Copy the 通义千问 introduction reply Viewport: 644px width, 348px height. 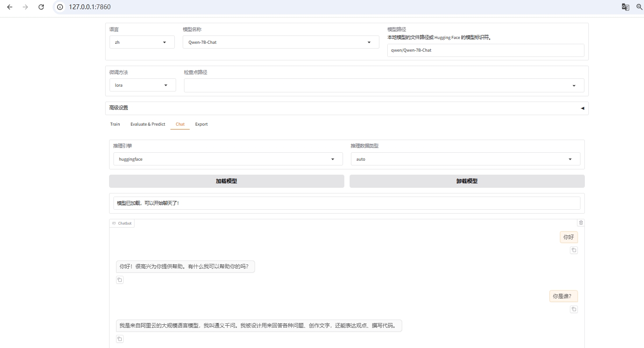(x=120, y=339)
